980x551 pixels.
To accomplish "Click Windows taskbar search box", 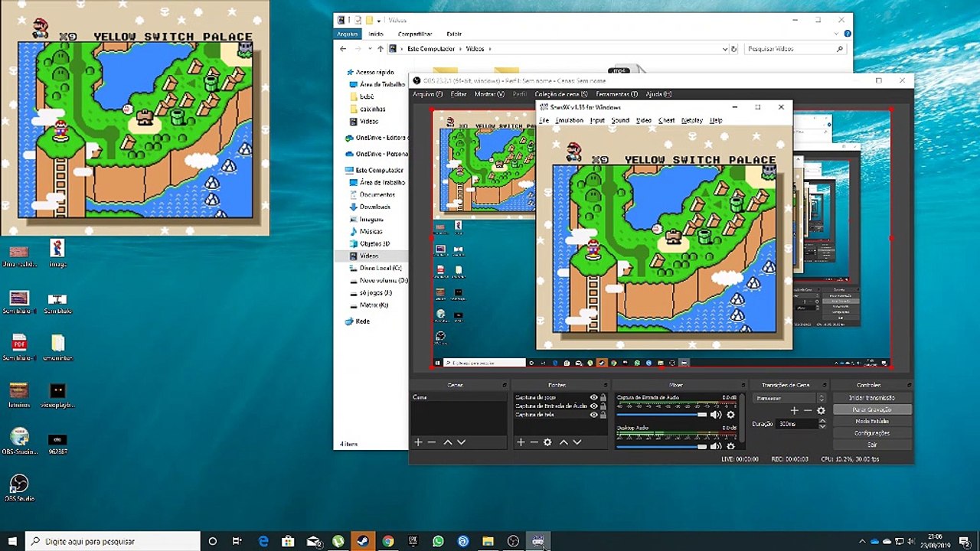I will pos(113,541).
